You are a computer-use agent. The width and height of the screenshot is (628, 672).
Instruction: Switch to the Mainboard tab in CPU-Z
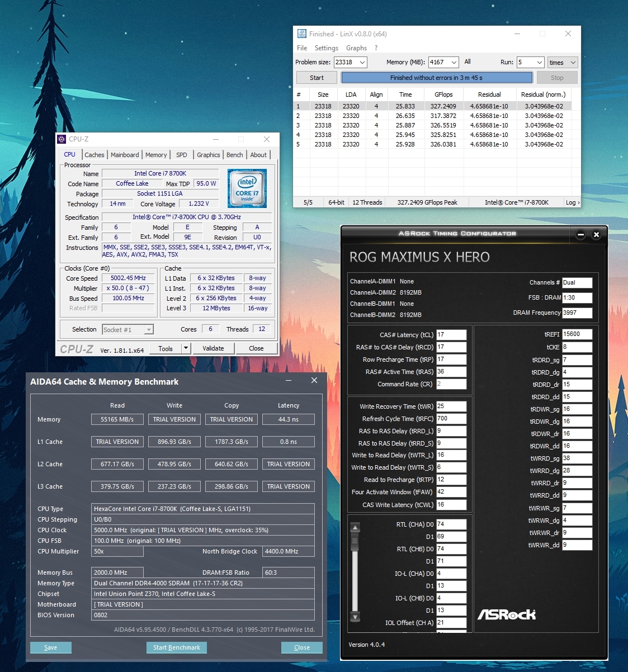click(125, 155)
